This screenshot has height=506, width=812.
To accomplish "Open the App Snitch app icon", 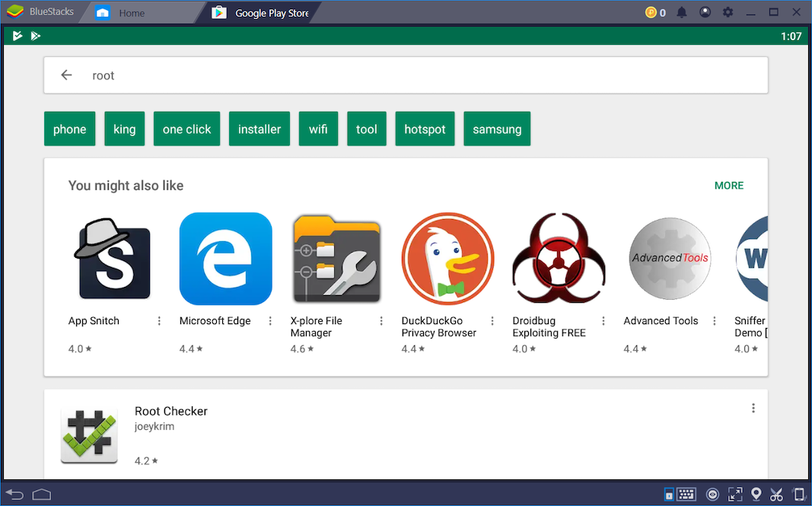I will 114,259.
